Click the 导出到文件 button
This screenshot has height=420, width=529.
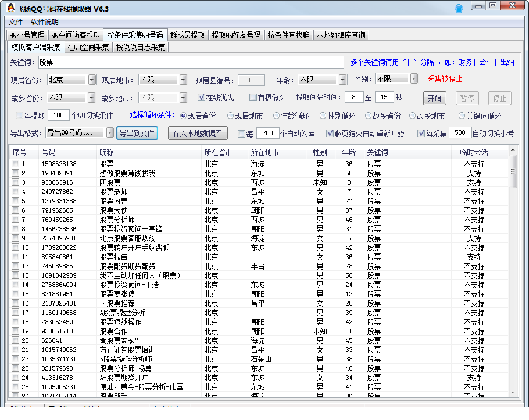[137, 133]
